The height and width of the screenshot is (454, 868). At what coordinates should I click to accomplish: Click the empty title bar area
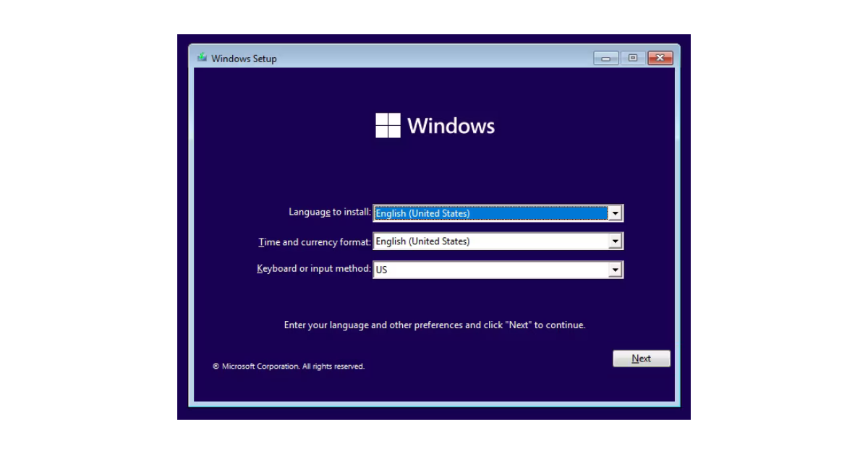coord(434,59)
